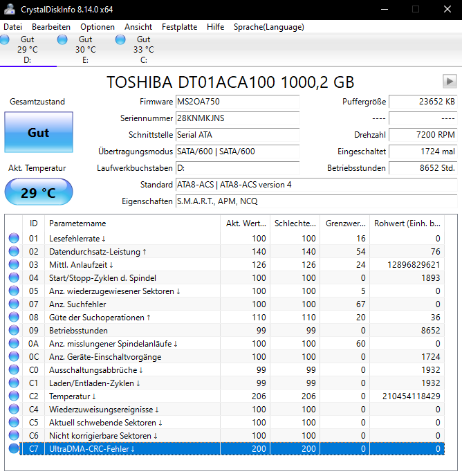
Task: Open the Hilfe menu
Action: [x=215, y=27]
